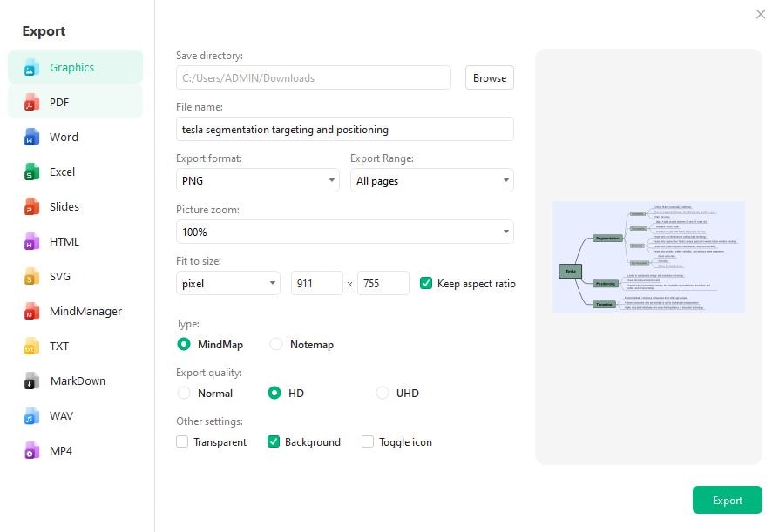Uncheck Keep aspect ratio

point(426,283)
